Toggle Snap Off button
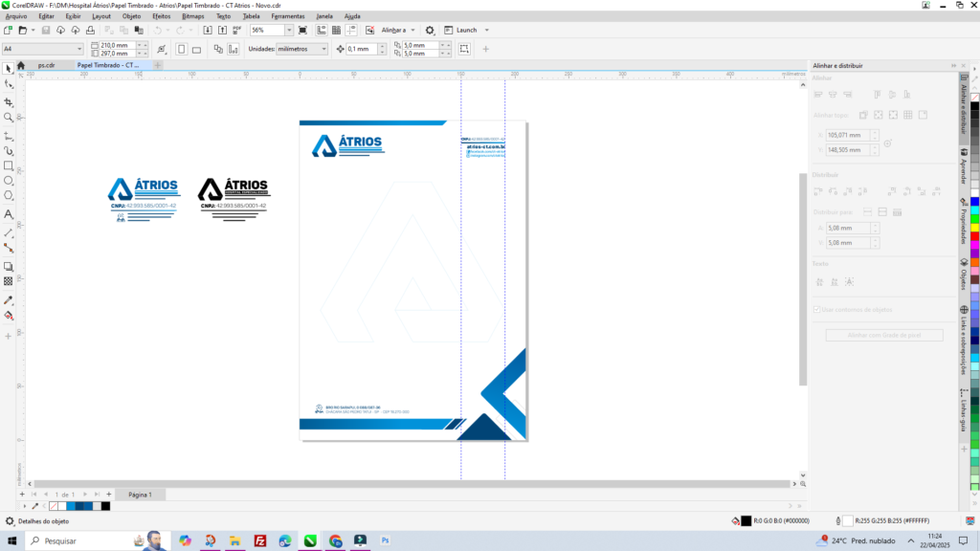The image size is (980, 551). [x=370, y=30]
